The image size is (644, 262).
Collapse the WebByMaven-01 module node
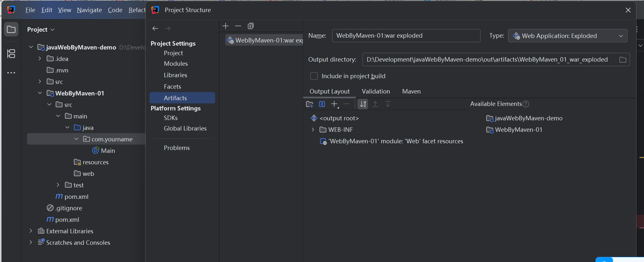(x=40, y=93)
